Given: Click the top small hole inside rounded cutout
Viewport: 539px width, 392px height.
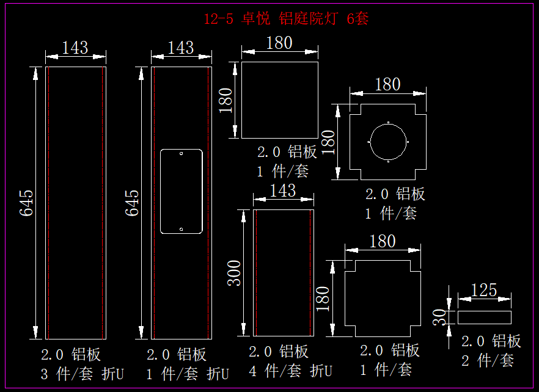Looking at the screenshot, I should tap(181, 154).
